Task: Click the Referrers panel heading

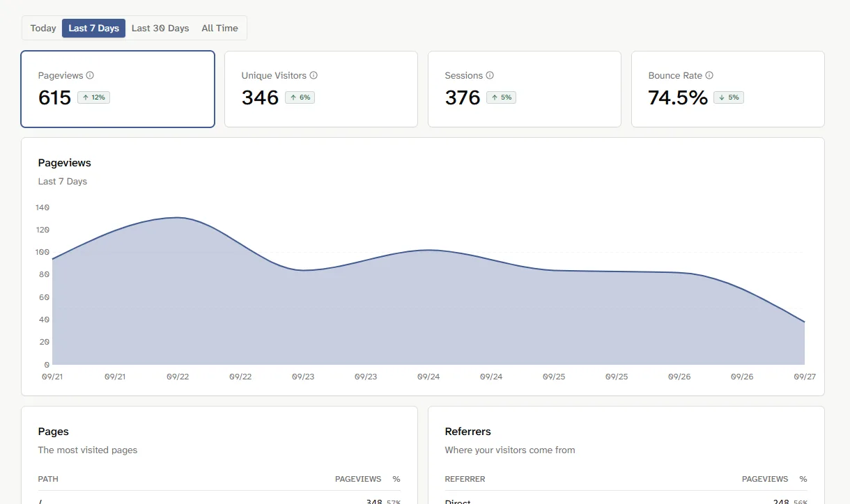Action: (468, 432)
